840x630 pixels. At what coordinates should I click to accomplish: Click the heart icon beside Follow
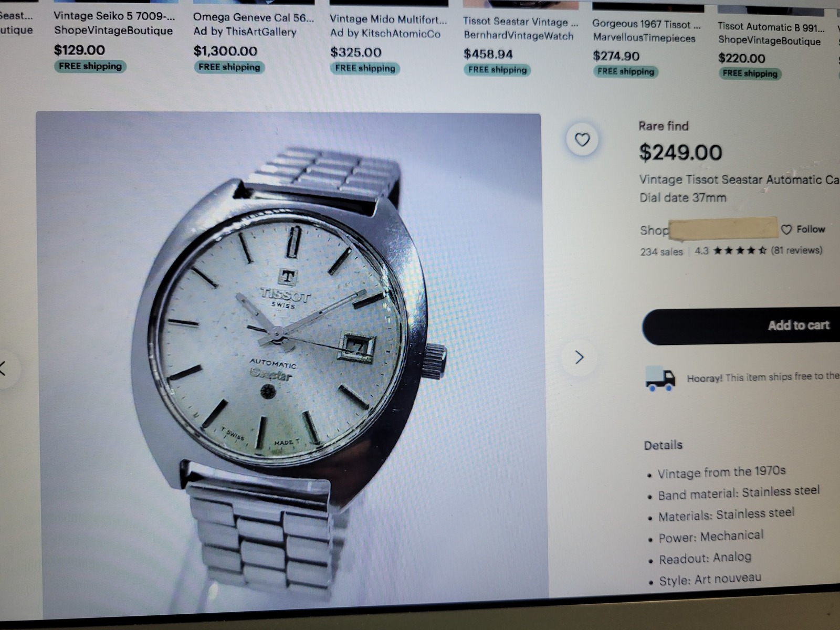(x=786, y=229)
